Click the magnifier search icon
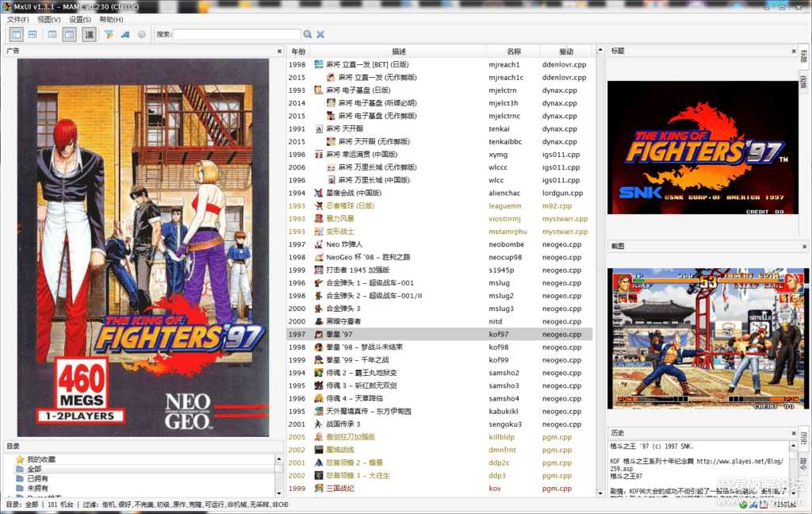This screenshot has width=812, height=514. tap(308, 34)
